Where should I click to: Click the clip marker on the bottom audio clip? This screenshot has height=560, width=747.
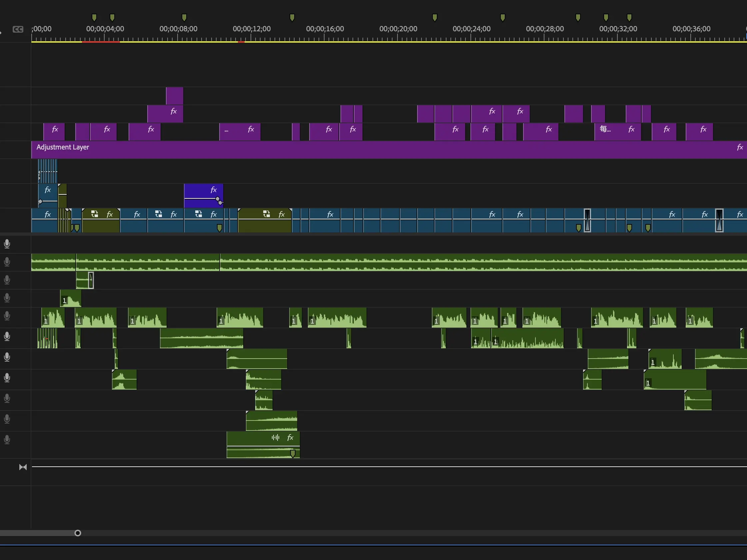(x=293, y=453)
